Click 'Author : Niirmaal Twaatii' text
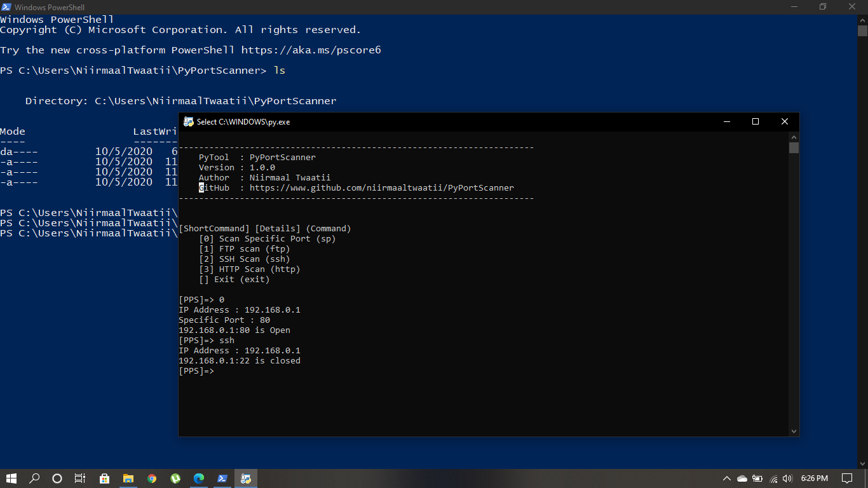The height and width of the screenshot is (488, 868). tap(265, 177)
